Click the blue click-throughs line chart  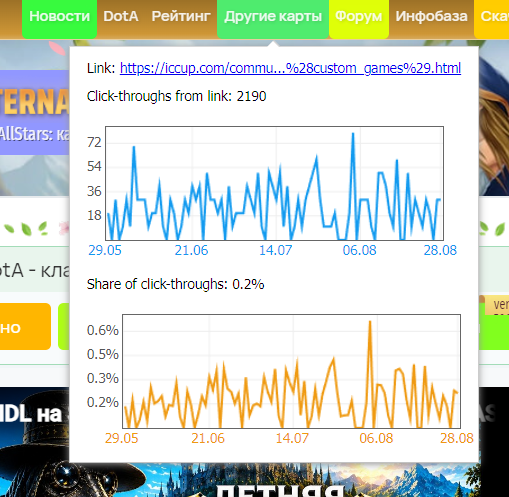coord(274,183)
